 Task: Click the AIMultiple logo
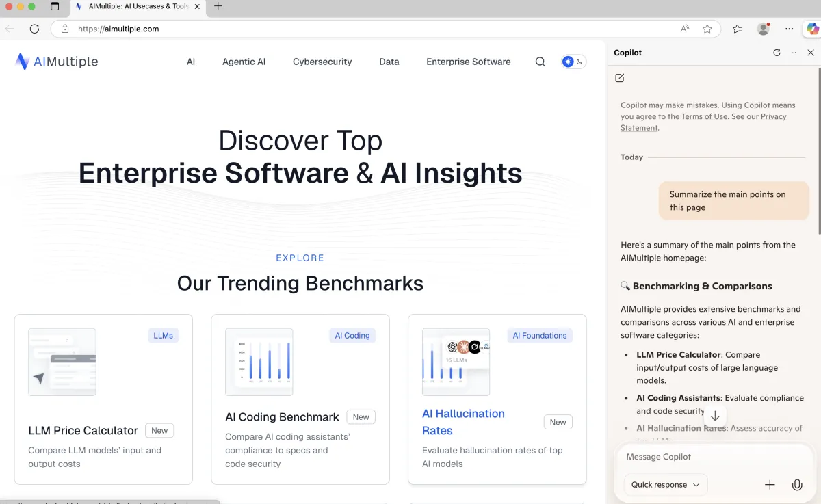[57, 62]
